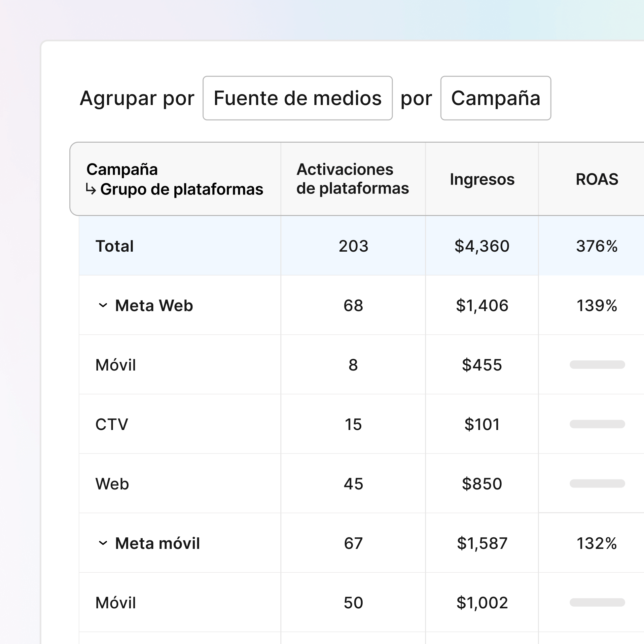The width and height of the screenshot is (644, 644).
Task: Open the 'Campaña' grouping selector
Action: click(x=496, y=98)
